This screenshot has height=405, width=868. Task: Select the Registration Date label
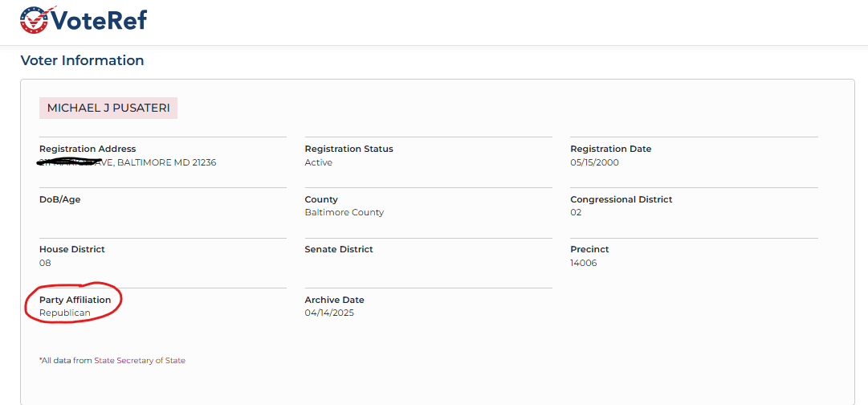(610, 149)
